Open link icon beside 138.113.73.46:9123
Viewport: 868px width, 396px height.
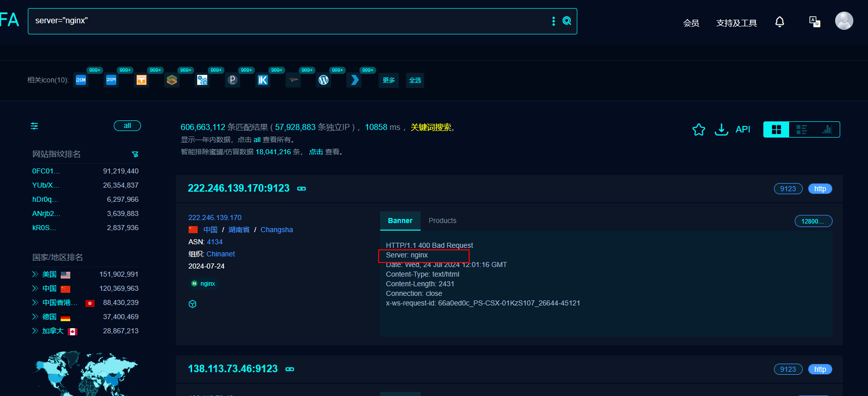pos(290,369)
